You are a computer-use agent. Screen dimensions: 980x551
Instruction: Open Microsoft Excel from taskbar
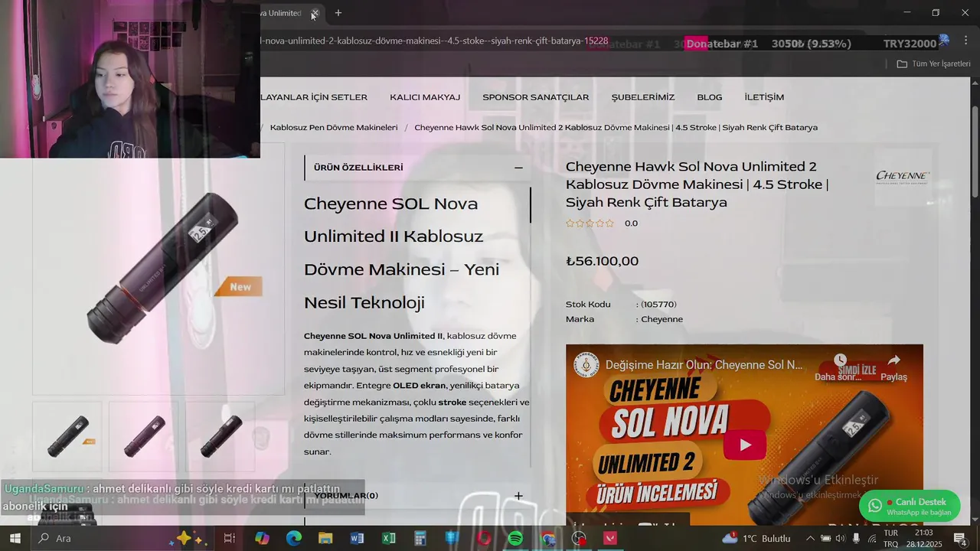389,538
